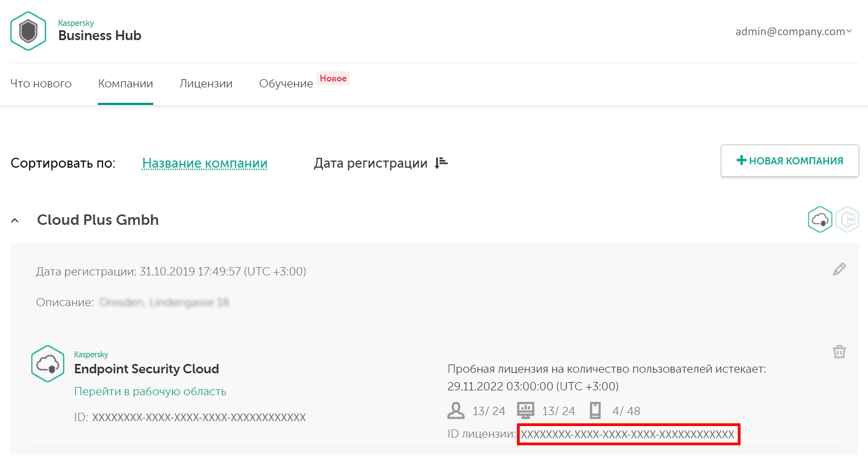Screen dimensions: 868x464
Task: Click the Новое badge next to Обучение
Action: [x=333, y=79]
